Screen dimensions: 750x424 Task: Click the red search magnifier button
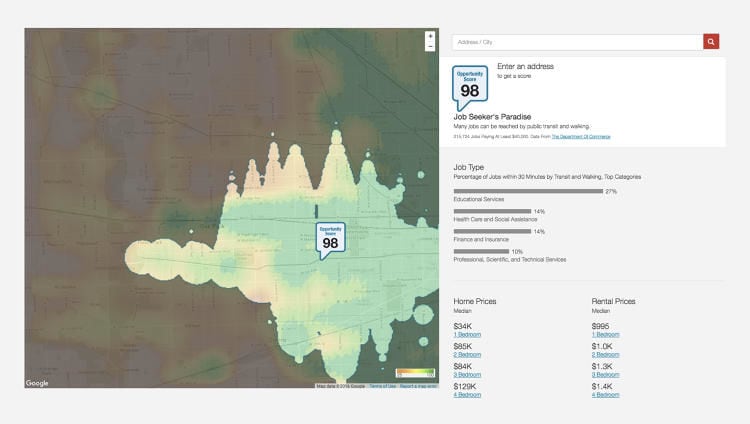[x=711, y=42]
